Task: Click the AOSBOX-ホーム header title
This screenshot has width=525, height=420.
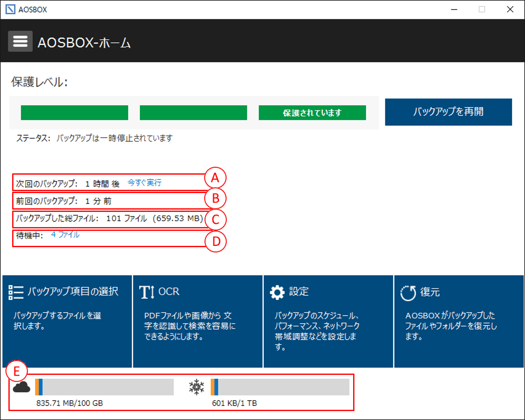Action: pyautogui.click(x=84, y=43)
